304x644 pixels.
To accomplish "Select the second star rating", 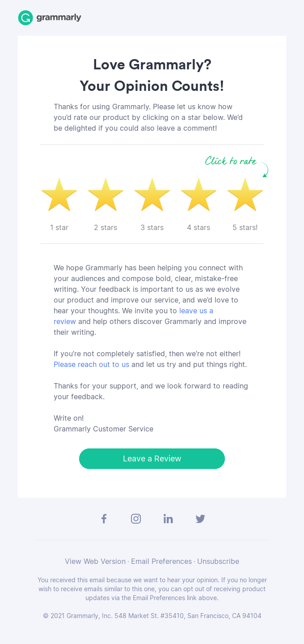I will pos(106,195).
